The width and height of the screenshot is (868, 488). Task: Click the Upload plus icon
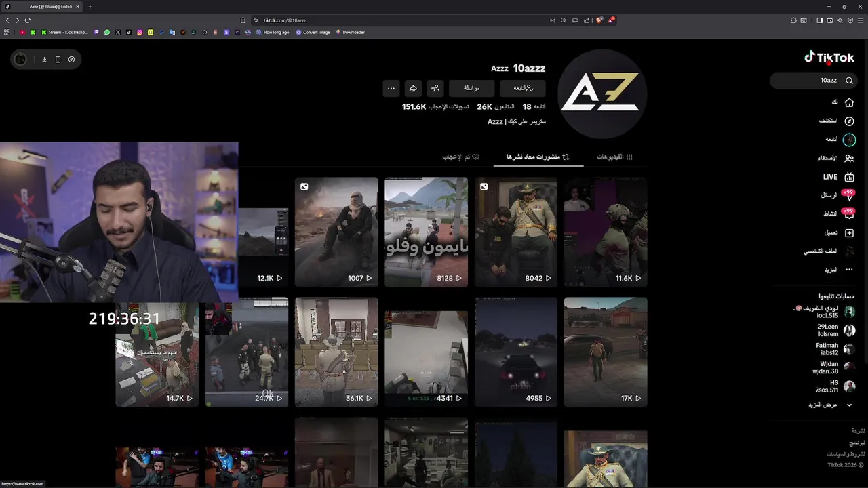tap(849, 232)
